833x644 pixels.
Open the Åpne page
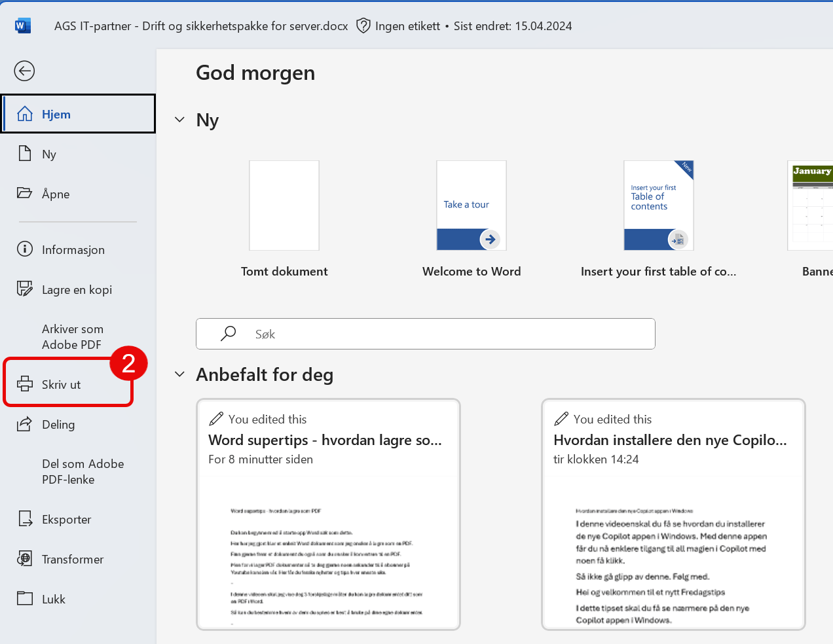coord(79,194)
